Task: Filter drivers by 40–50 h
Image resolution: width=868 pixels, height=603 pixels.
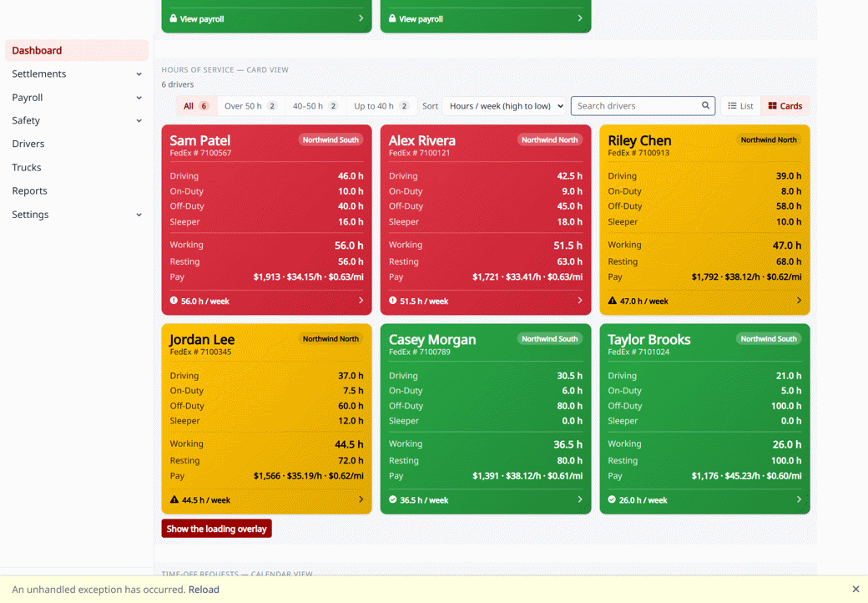Action: click(315, 106)
